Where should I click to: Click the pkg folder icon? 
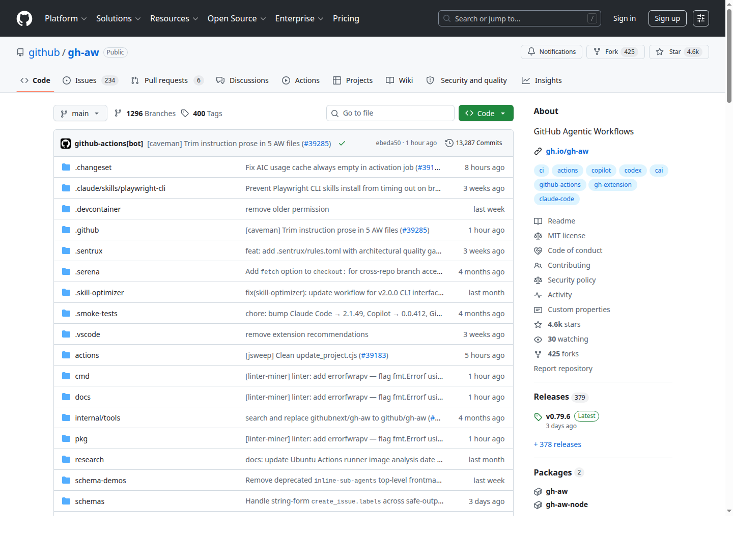tap(66, 438)
